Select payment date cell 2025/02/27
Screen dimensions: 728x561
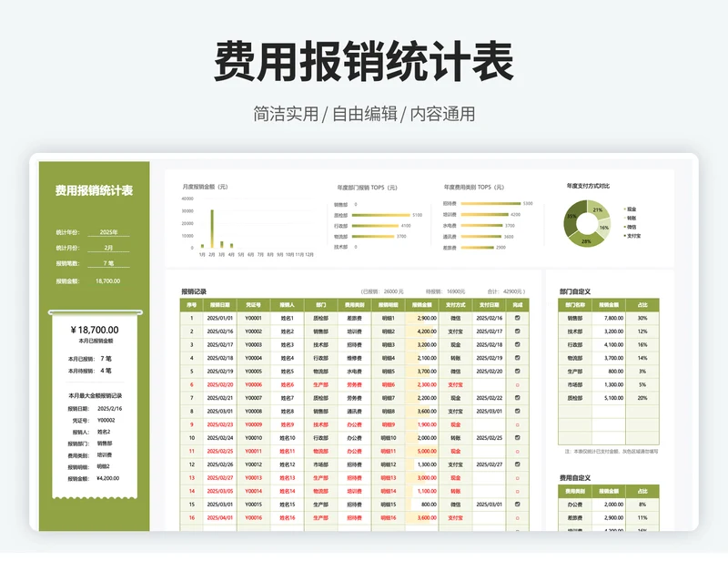tap(490, 464)
